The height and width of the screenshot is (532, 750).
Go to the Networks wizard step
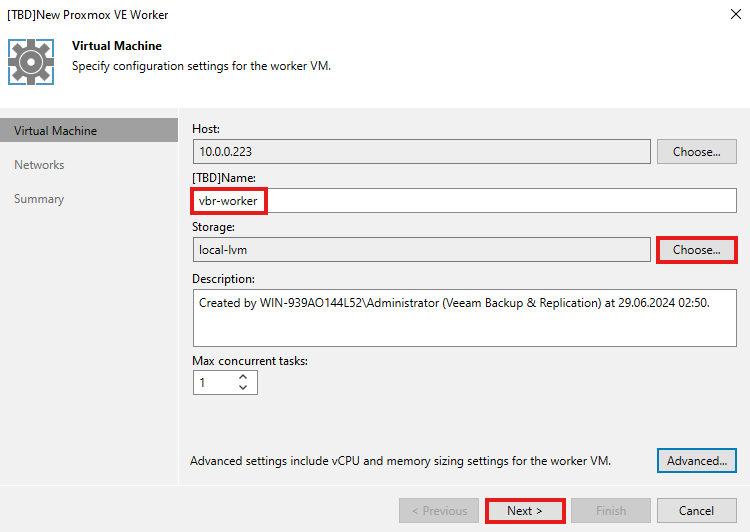(39, 165)
